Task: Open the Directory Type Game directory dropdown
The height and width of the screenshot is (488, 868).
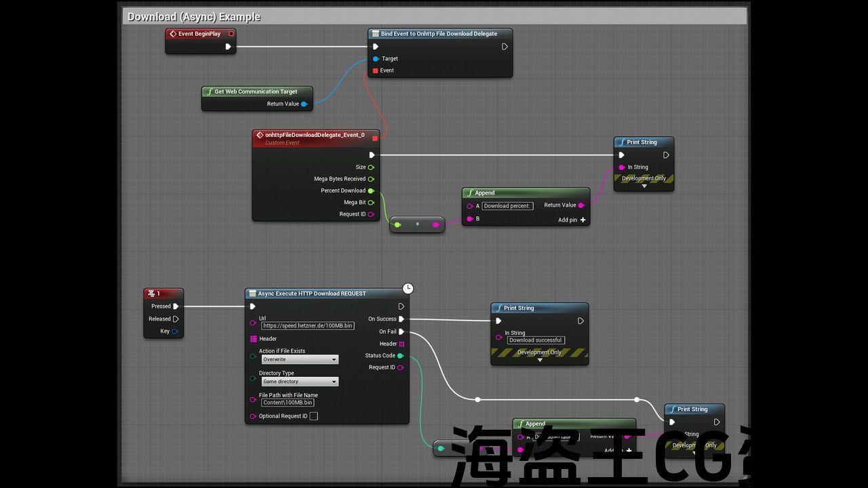Action: (300, 382)
